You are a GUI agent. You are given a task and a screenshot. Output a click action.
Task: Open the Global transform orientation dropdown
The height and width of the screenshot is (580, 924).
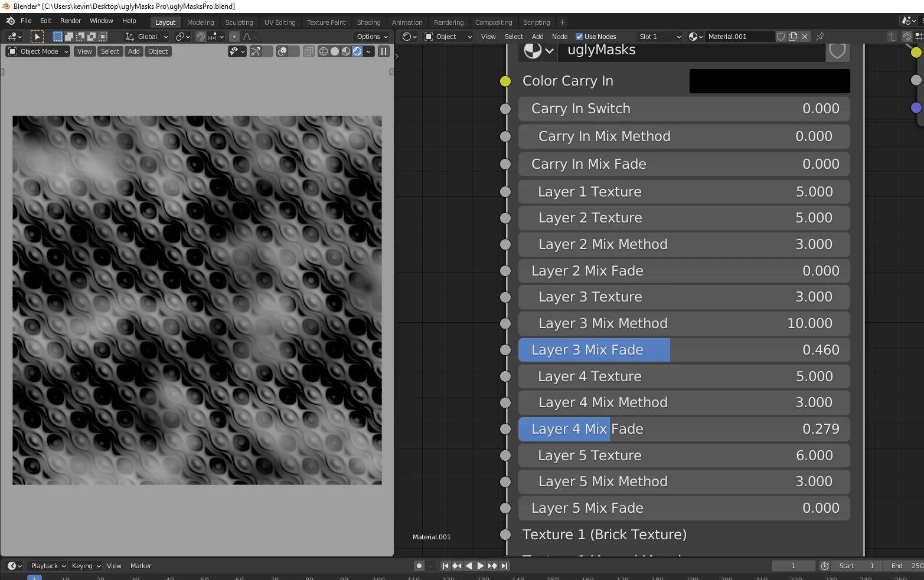(x=148, y=36)
